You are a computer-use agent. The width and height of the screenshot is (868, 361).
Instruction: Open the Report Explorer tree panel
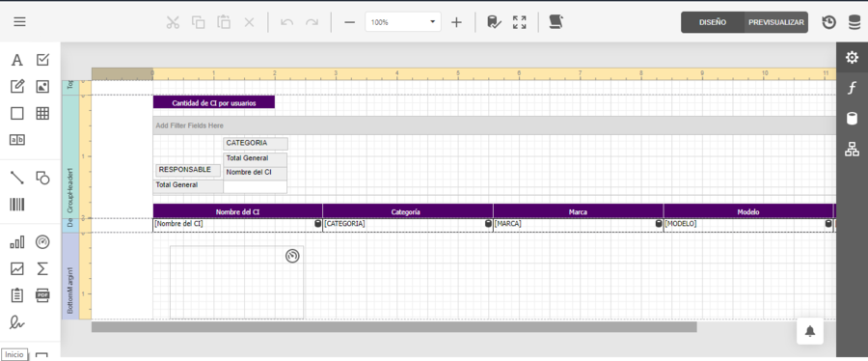(x=852, y=149)
